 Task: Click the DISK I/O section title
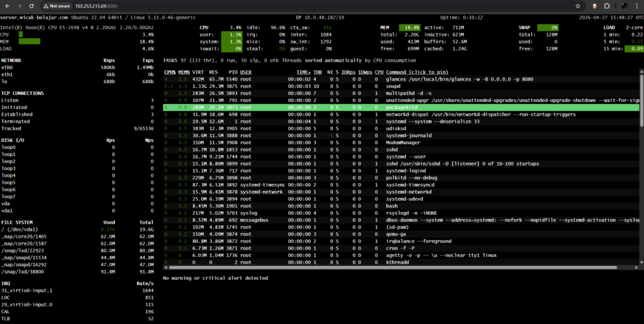pyautogui.click(x=13, y=140)
